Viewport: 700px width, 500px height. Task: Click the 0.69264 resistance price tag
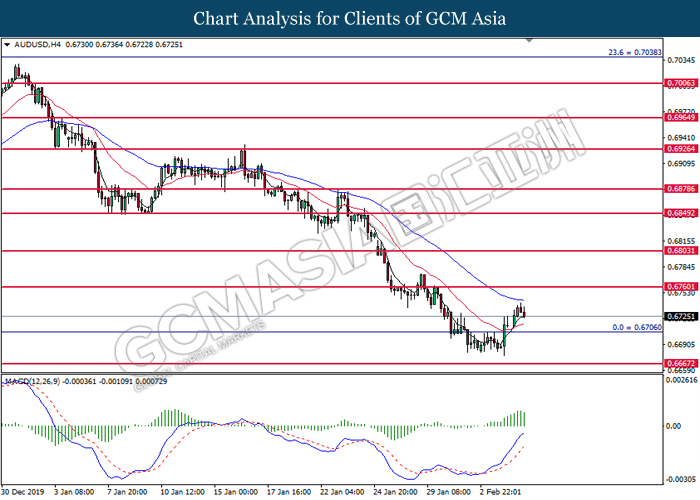pos(679,150)
